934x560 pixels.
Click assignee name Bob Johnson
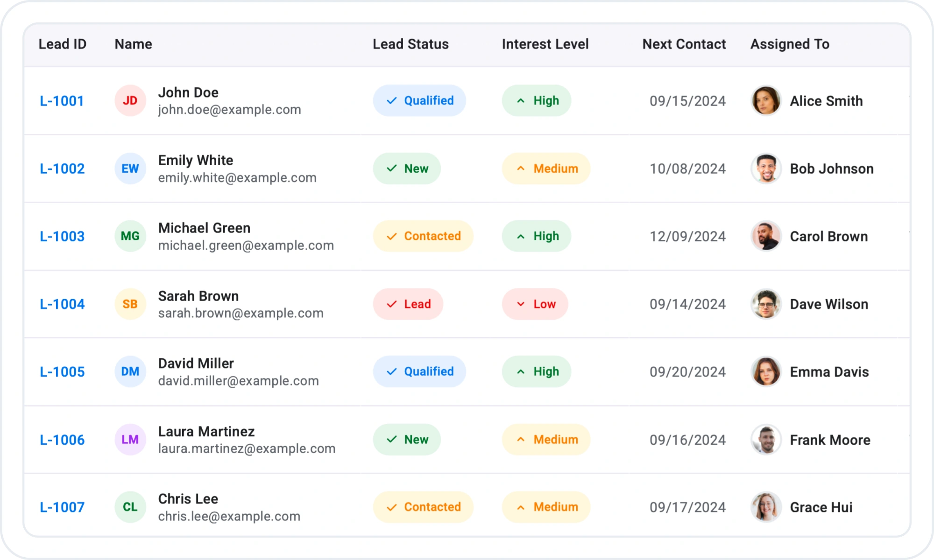tap(832, 168)
